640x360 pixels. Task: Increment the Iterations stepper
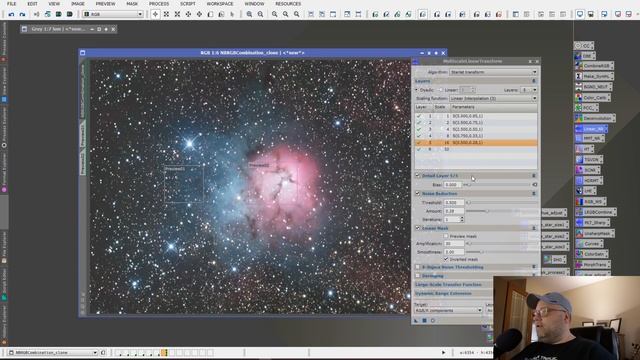(462, 218)
